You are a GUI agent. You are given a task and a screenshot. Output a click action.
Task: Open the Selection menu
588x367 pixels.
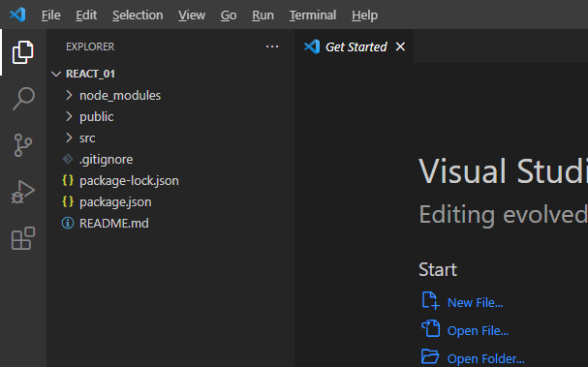pyautogui.click(x=138, y=15)
